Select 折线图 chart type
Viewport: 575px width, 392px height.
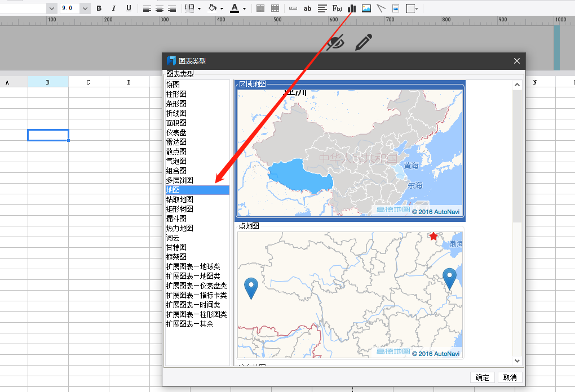197,113
